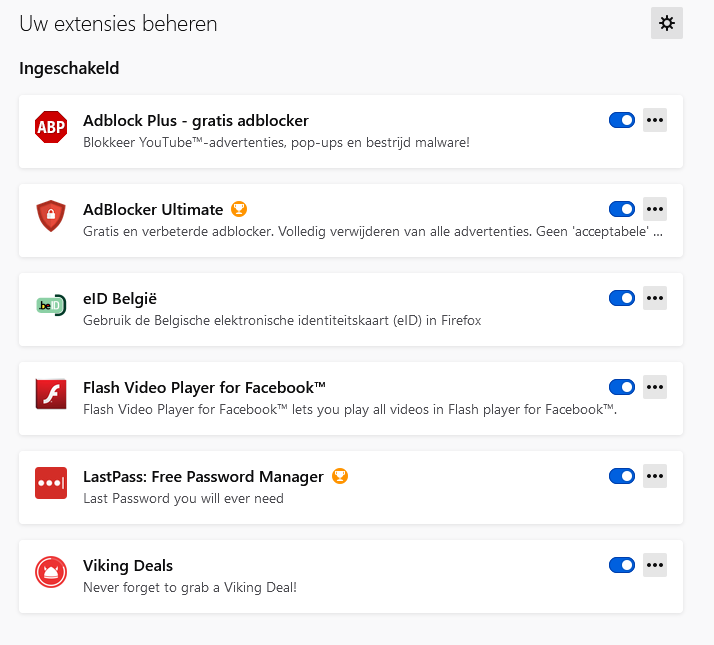Disable the Adblock Plus extension toggle
The image size is (714, 645).
(x=622, y=120)
